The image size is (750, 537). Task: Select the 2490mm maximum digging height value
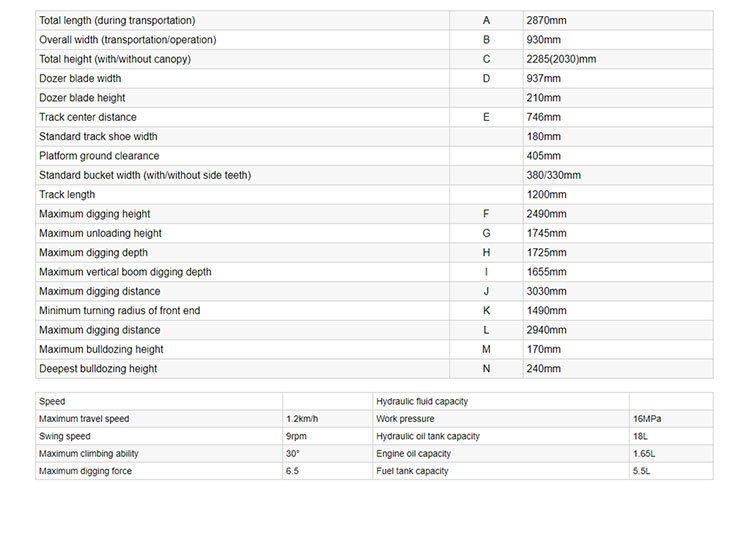545,214
